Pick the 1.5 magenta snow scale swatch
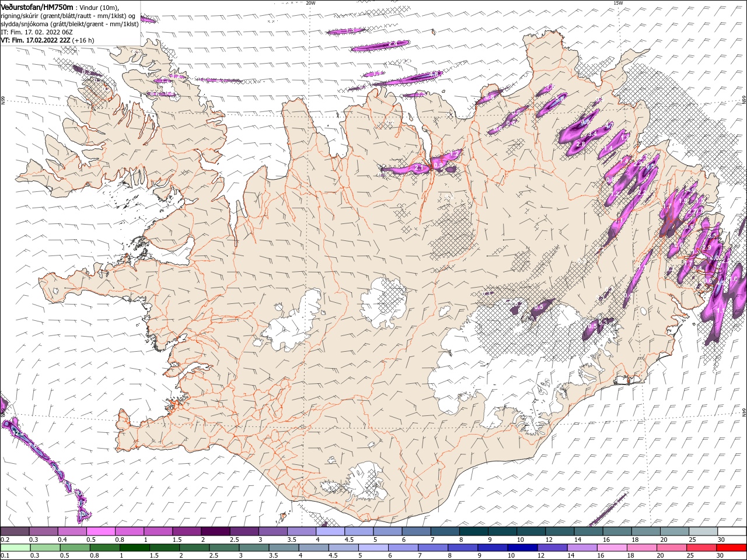This screenshot has height=560, width=747. 187,531
